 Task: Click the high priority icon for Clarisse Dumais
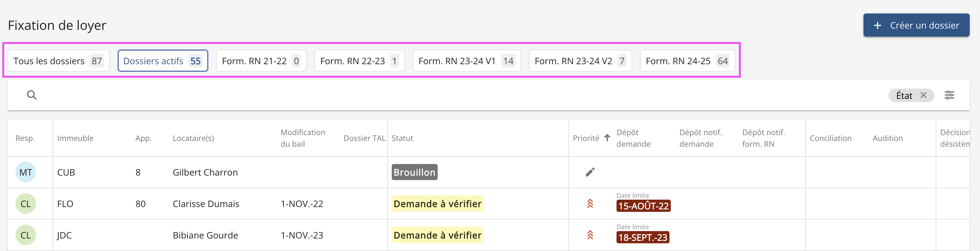pos(590,204)
